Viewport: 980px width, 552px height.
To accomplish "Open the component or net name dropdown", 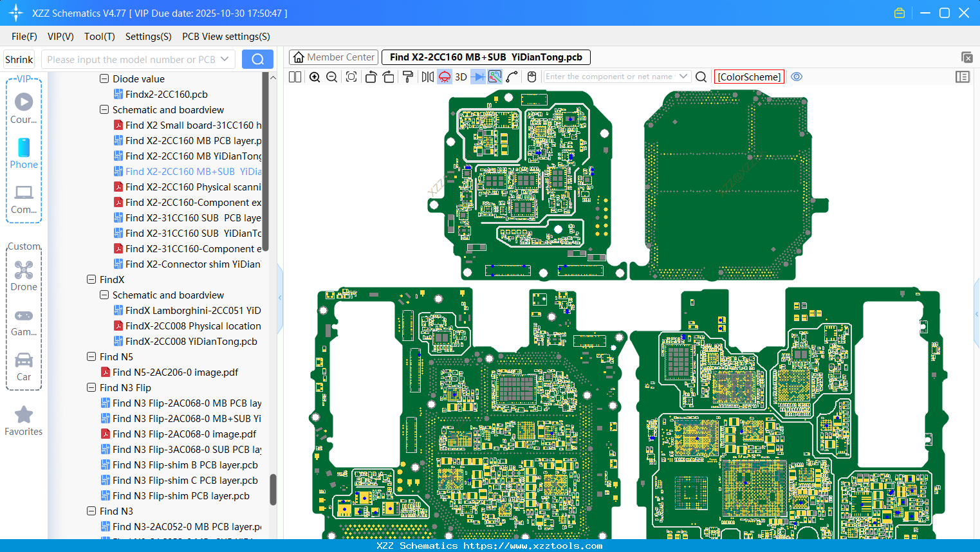I will click(683, 77).
